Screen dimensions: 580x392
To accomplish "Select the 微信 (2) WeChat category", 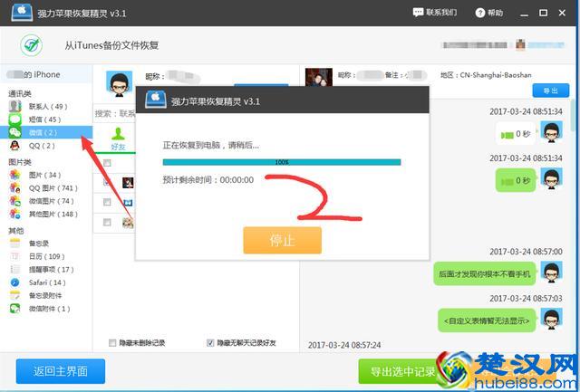I will [46, 132].
